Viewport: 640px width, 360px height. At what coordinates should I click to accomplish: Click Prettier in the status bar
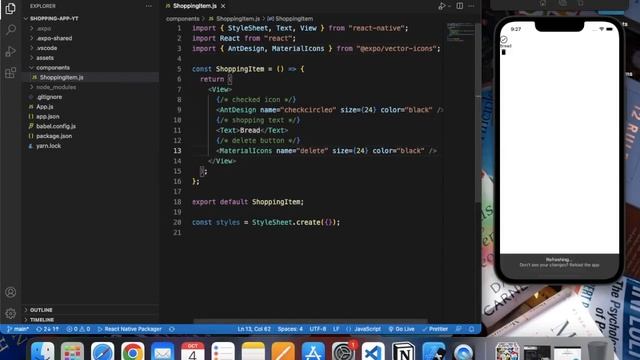pos(435,329)
